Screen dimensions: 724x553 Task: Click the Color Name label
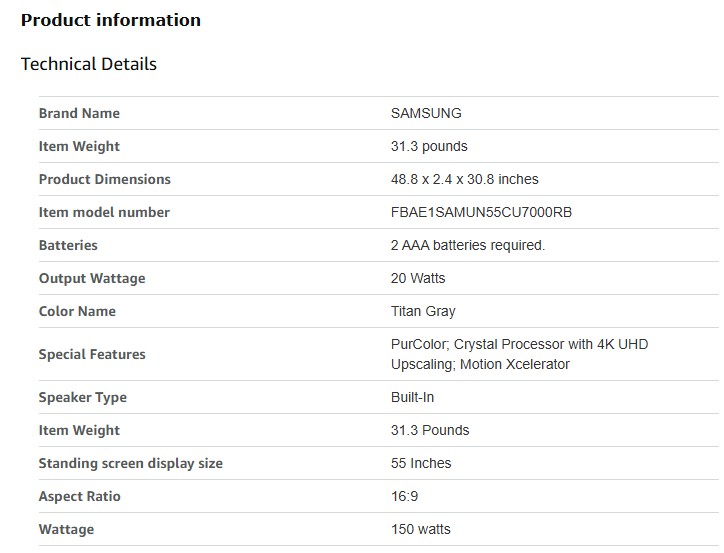click(x=77, y=311)
